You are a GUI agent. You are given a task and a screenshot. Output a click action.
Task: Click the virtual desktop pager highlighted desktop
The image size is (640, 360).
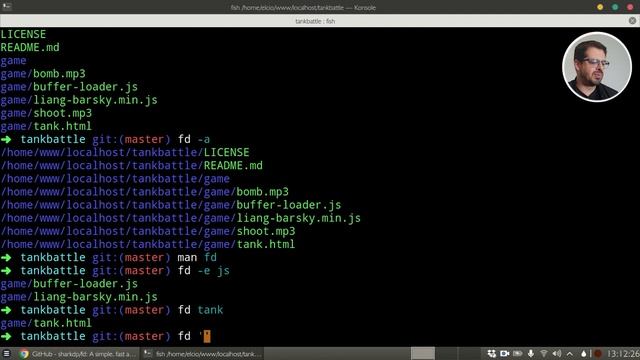[422, 353]
